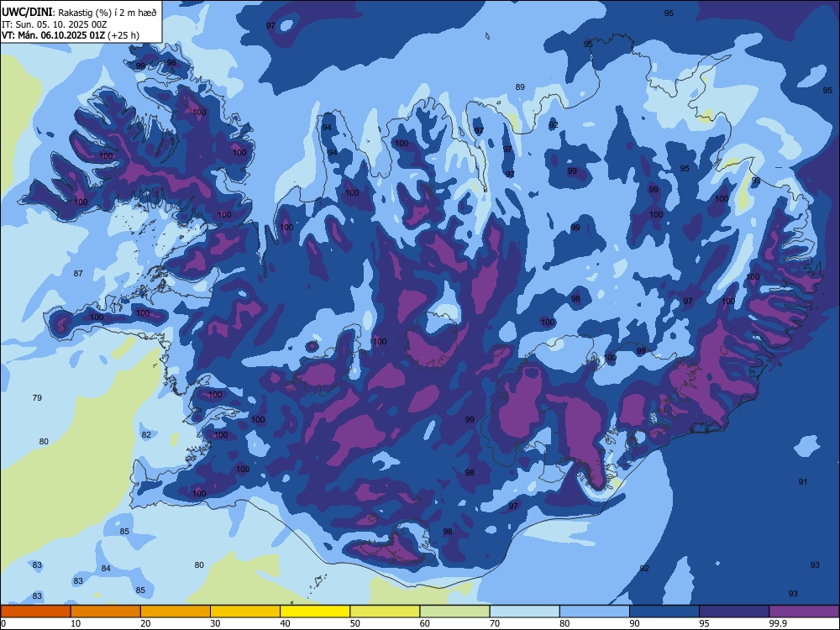
Task: Click the legend tick label 30
Action: [215, 623]
